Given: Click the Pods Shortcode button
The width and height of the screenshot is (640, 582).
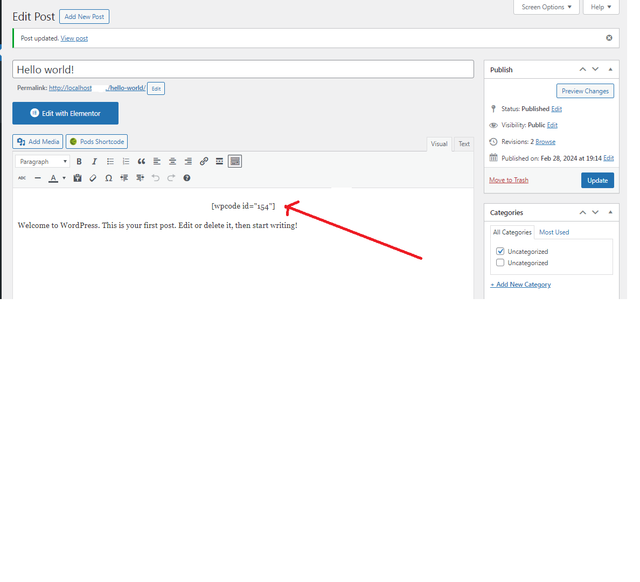Looking at the screenshot, I should [97, 142].
